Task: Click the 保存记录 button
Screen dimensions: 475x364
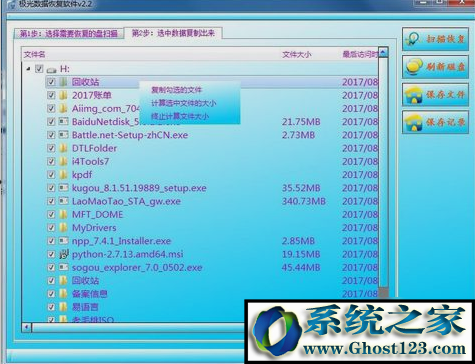Action: click(435, 122)
